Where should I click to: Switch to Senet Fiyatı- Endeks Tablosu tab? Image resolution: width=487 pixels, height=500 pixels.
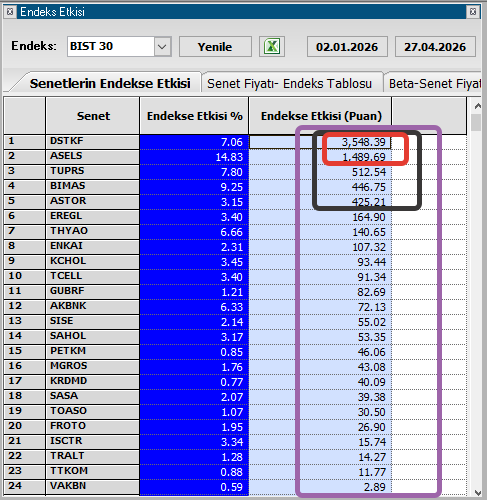[x=289, y=83]
